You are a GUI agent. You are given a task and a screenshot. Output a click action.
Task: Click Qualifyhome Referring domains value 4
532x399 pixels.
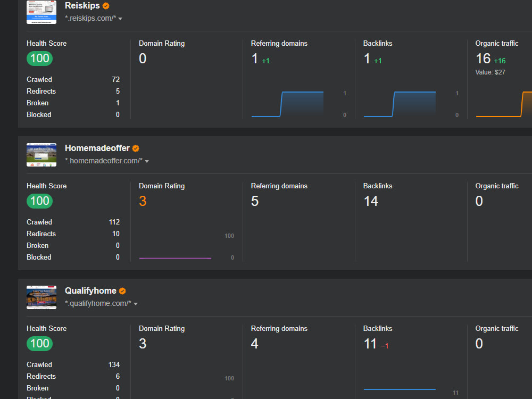[255, 344]
